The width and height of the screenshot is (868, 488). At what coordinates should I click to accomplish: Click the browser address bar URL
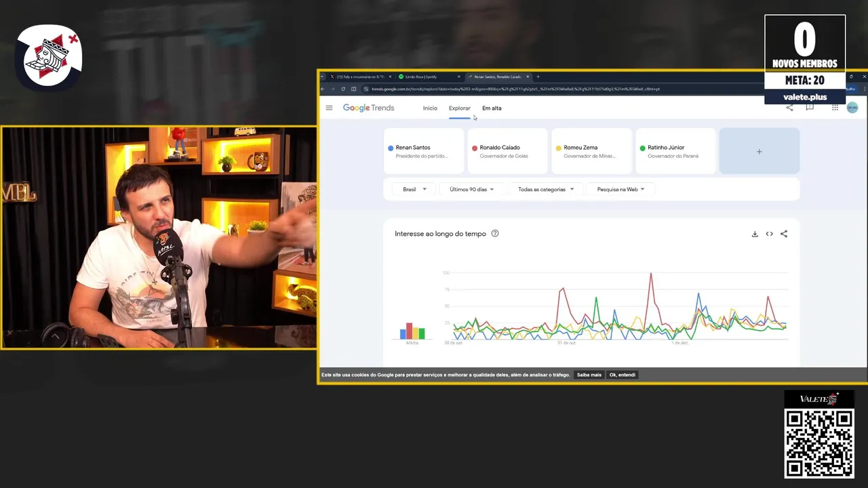coord(515,89)
